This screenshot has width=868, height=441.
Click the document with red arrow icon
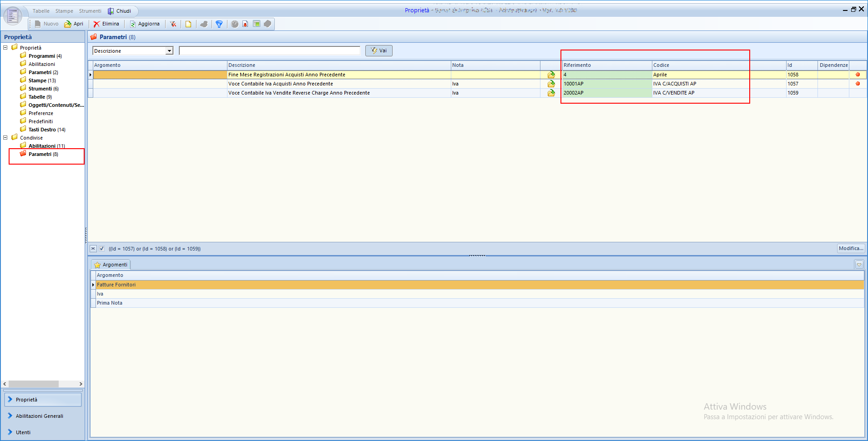tap(245, 24)
